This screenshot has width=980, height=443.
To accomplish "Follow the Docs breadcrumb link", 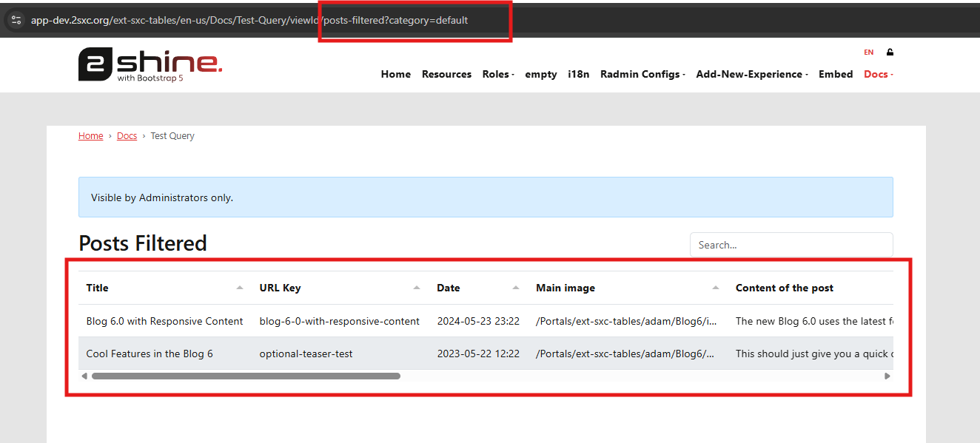I will tap(127, 136).
